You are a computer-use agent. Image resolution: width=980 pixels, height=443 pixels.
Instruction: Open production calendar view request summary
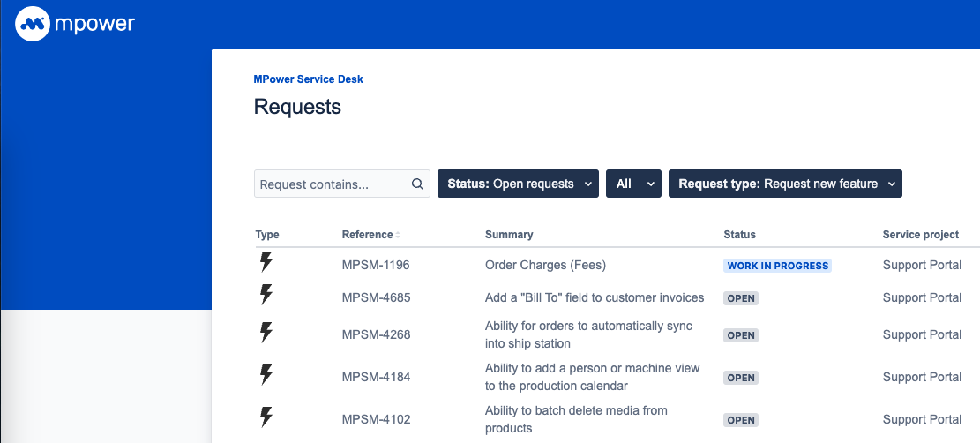[593, 377]
